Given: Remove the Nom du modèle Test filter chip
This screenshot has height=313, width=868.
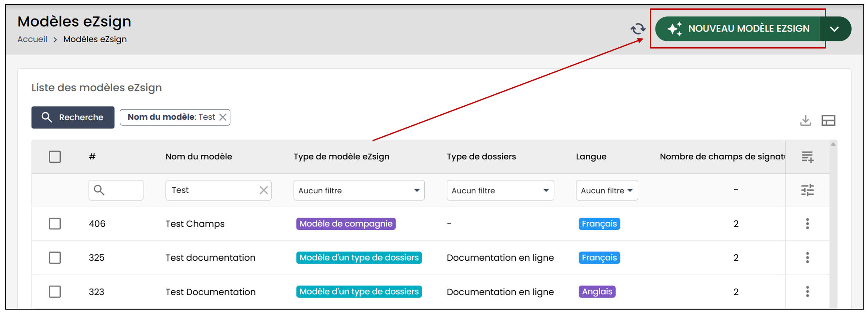Looking at the screenshot, I should pos(223,117).
